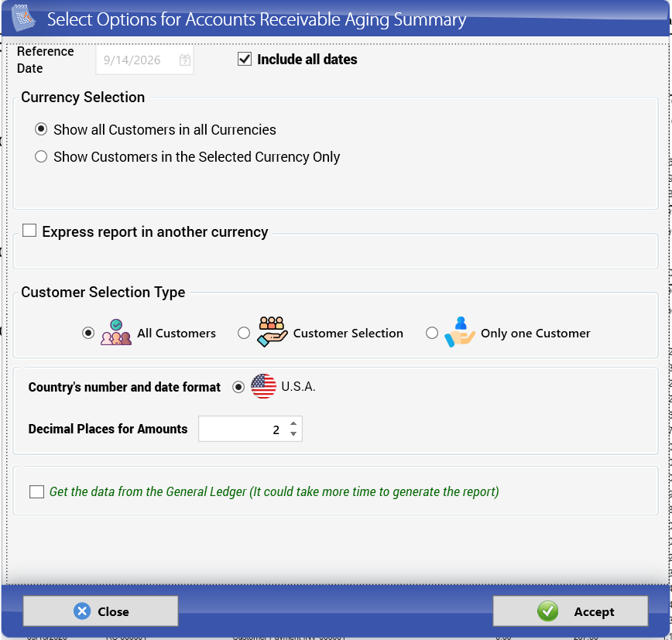Image resolution: width=672 pixels, height=640 pixels.
Task: Select Show all Customers in all Currencies
Action: coord(41,129)
